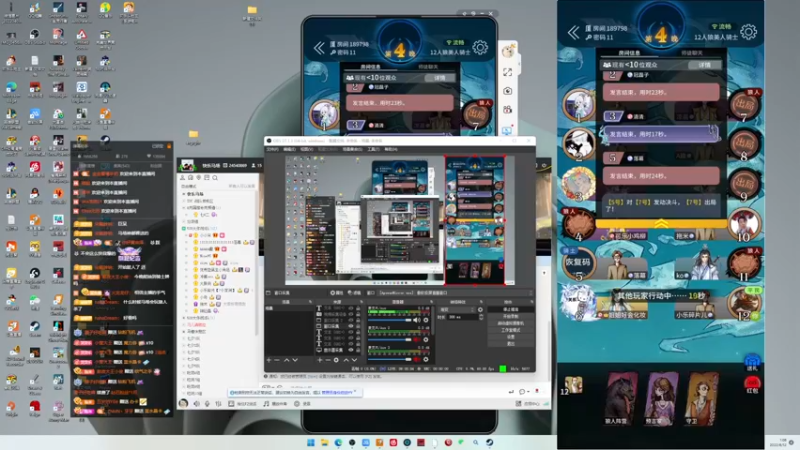Click volume slider of third OBS mixer channel
This screenshot has width=800, height=450.
tap(390, 360)
